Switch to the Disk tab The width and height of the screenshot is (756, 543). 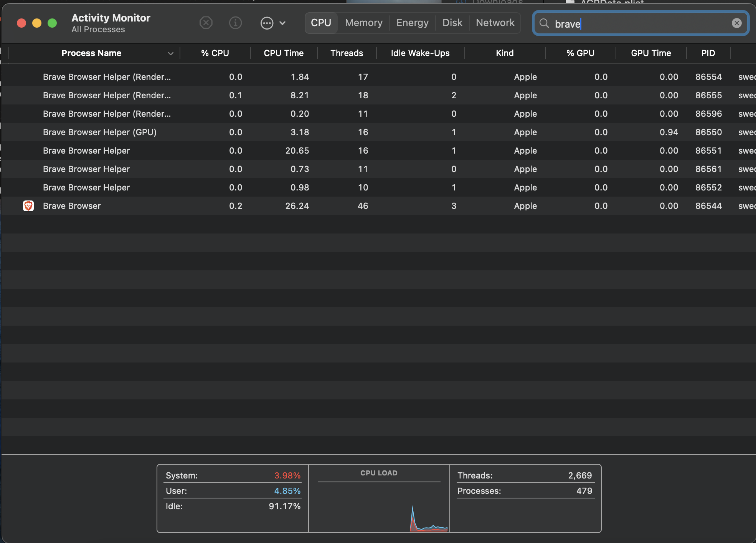point(452,23)
